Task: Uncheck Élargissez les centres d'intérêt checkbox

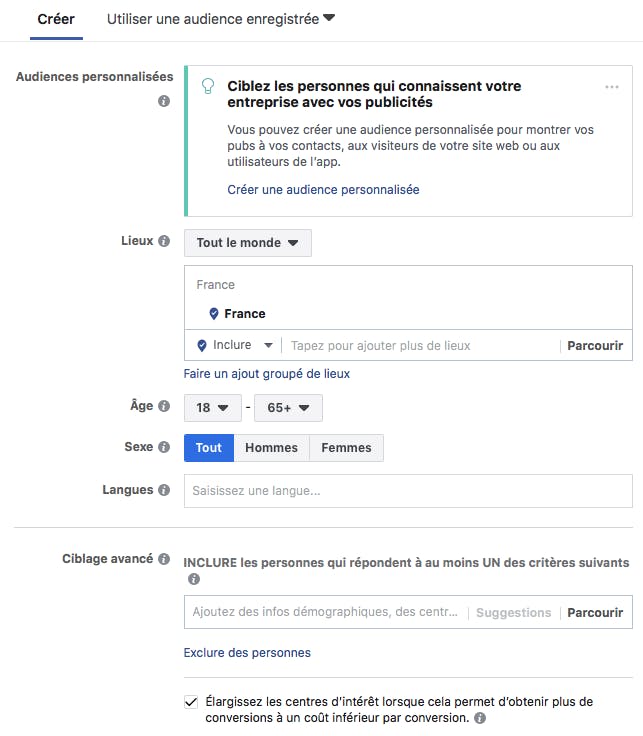Action: tap(191, 702)
